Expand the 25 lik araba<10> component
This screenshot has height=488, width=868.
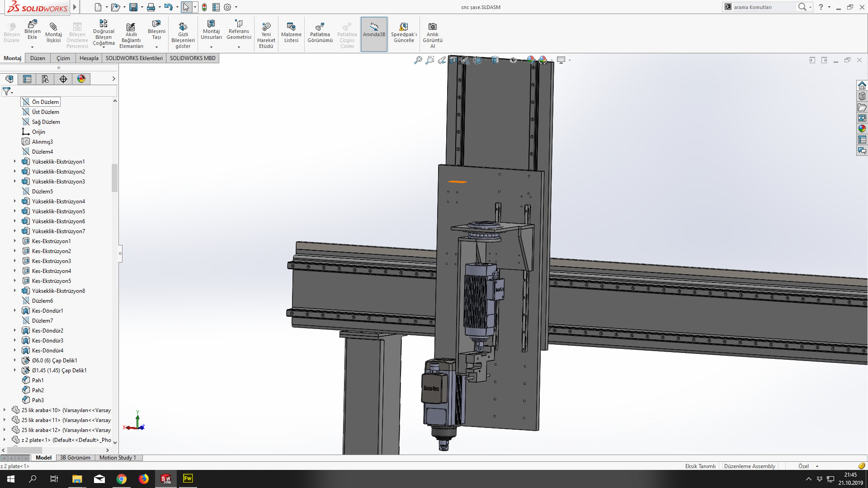(5, 410)
